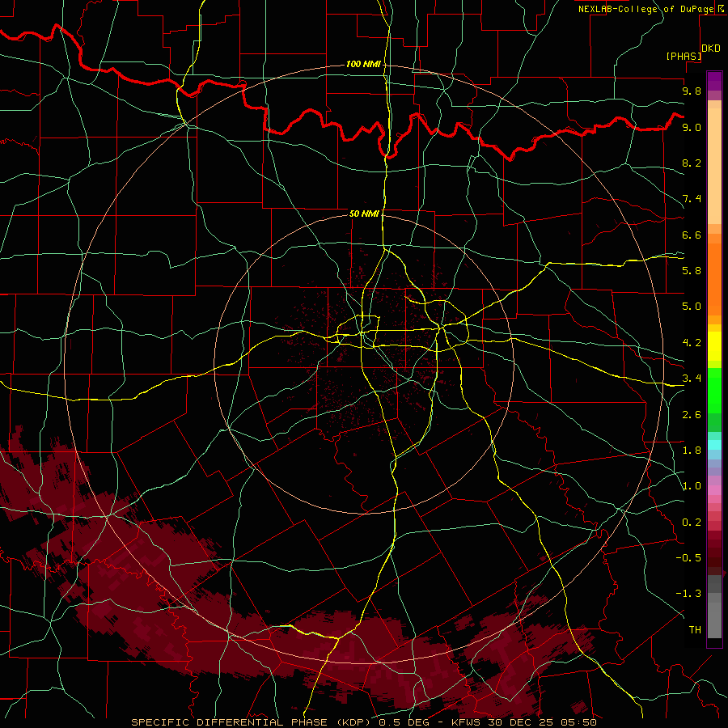
Task: Pick the bright green segment of the color bar
Action: coord(714,390)
